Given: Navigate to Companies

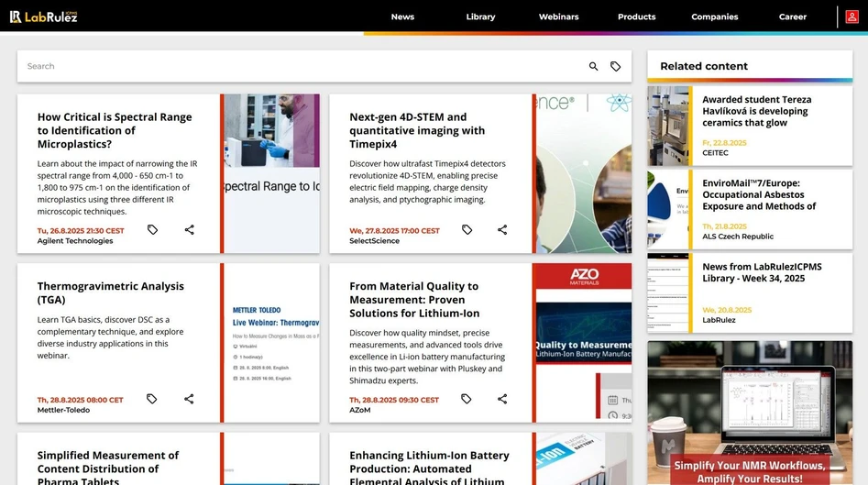Looking at the screenshot, I should (x=715, y=17).
